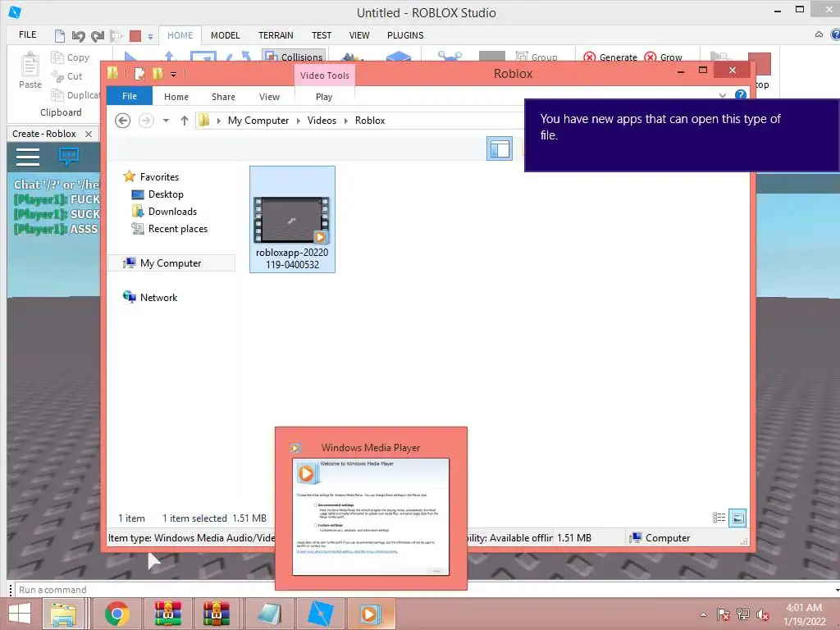The image size is (840, 630).
Task: Open the Play tab under Video Tools
Action: 324,97
